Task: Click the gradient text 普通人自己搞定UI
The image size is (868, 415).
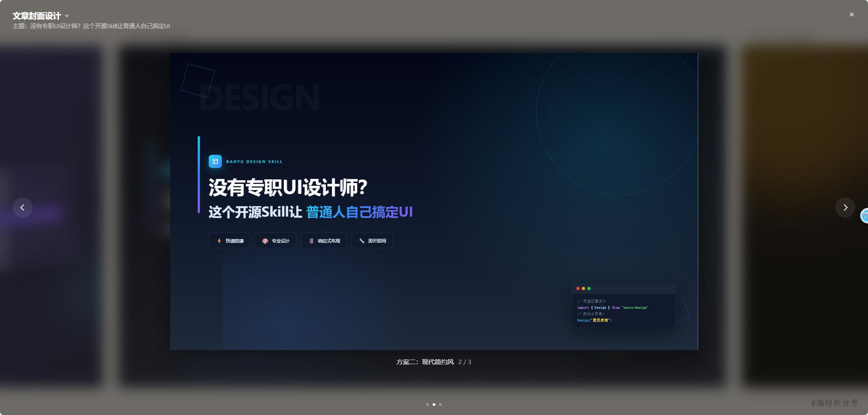Action: (360, 212)
